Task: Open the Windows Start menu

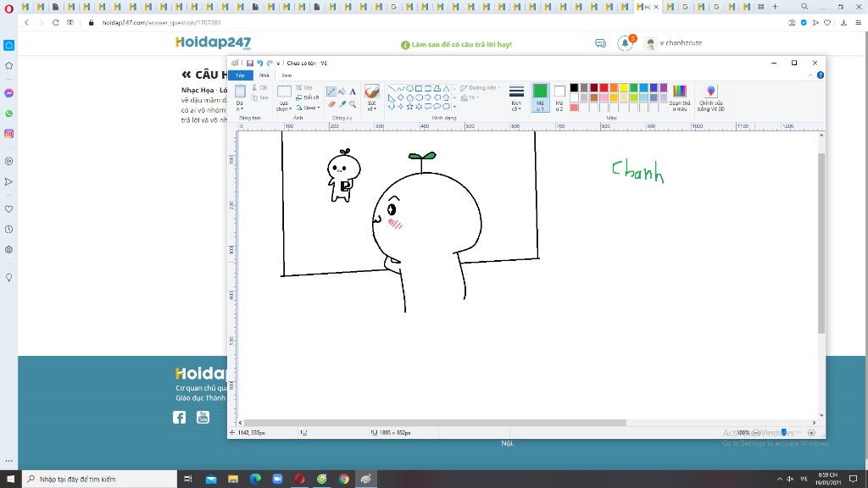Action: point(10,480)
